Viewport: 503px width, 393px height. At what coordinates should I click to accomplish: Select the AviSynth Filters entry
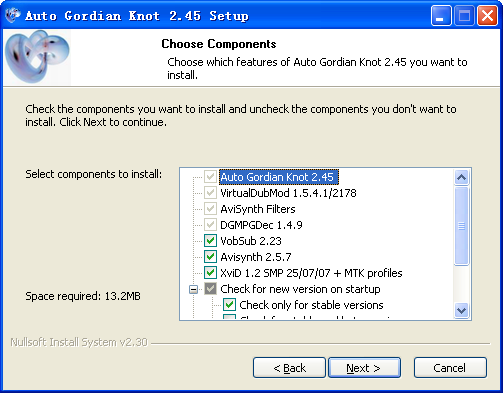click(x=258, y=209)
